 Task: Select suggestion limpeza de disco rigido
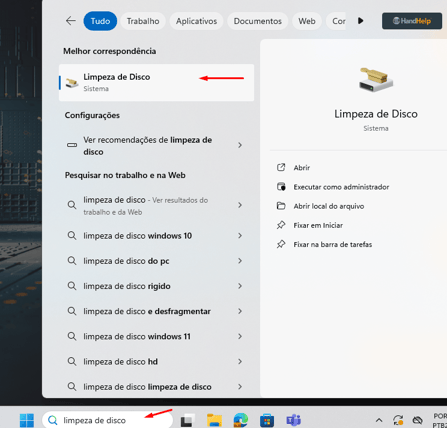click(x=156, y=286)
